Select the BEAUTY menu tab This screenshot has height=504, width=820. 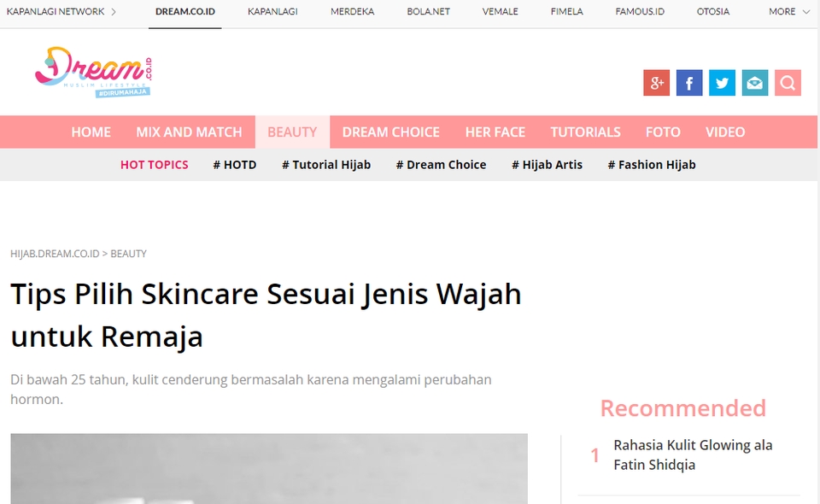point(292,132)
